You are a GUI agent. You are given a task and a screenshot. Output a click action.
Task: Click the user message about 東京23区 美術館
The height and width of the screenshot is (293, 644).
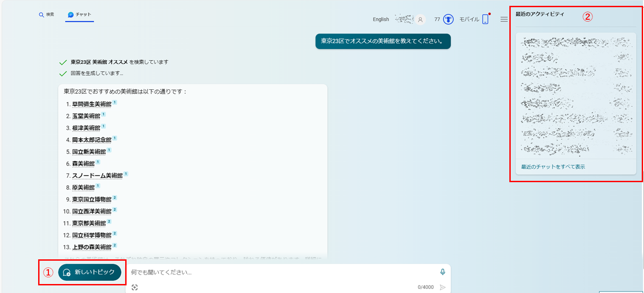coord(383,41)
